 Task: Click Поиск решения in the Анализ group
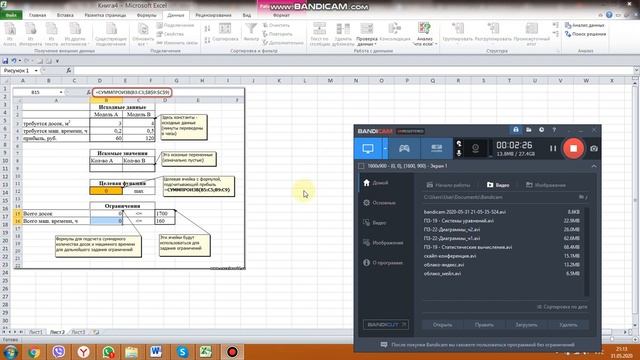(x=585, y=34)
